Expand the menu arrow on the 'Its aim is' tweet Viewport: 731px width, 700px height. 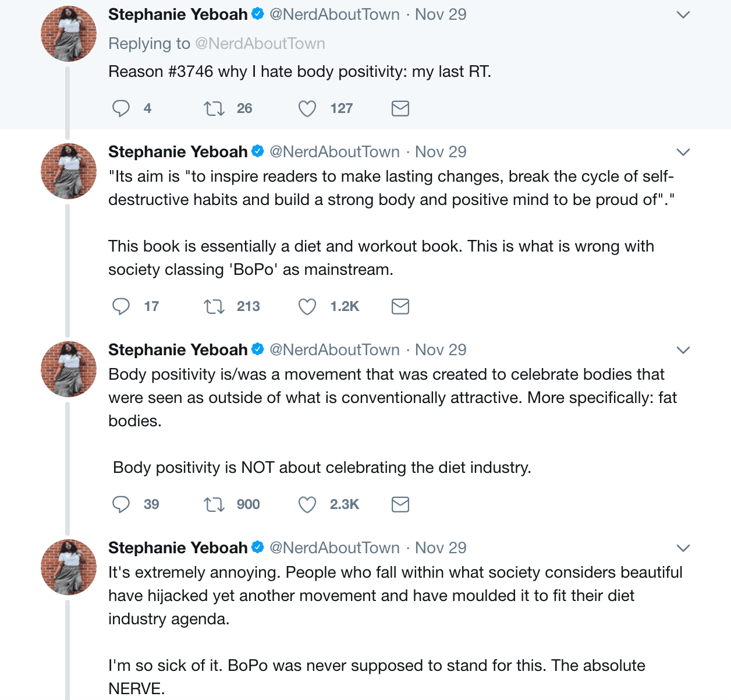tap(683, 152)
